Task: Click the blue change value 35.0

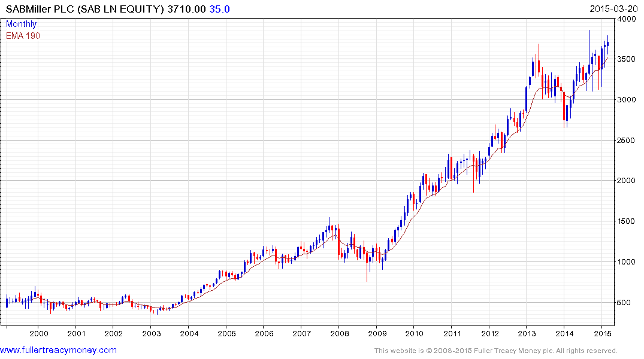Action: tap(219, 9)
